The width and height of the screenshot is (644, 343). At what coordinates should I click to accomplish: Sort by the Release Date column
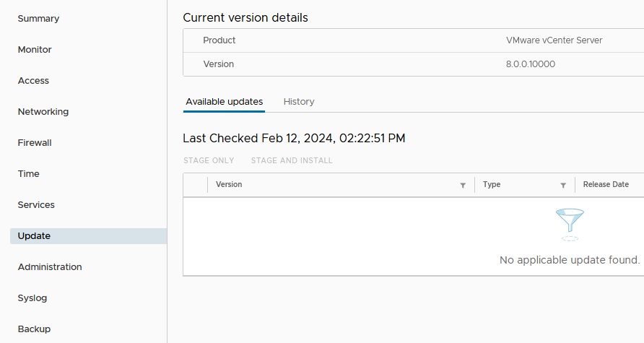(x=606, y=185)
